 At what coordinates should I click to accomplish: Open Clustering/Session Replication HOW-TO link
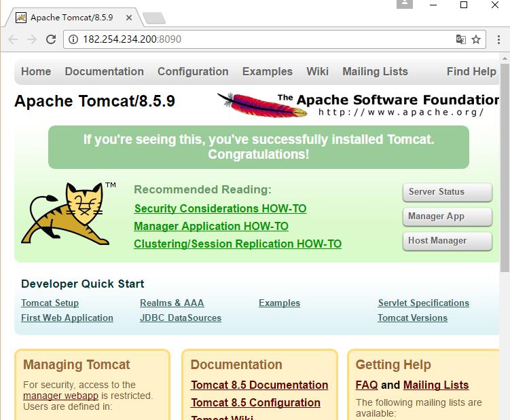pos(238,244)
